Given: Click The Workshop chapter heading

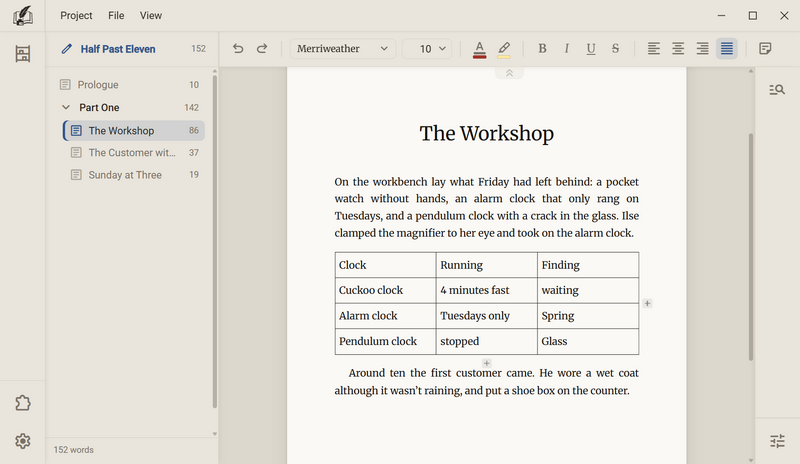Looking at the screenshot, I should pyautogui.click(x=486, y=133).
